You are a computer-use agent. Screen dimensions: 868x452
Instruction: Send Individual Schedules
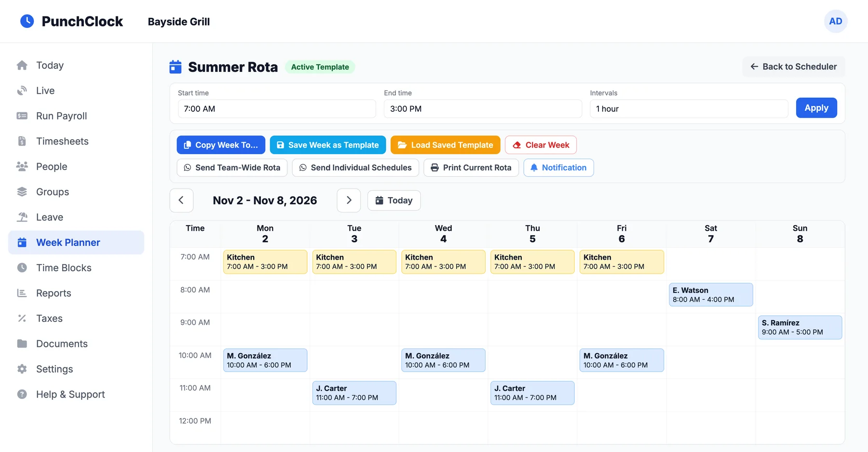(x=355, y=168)
